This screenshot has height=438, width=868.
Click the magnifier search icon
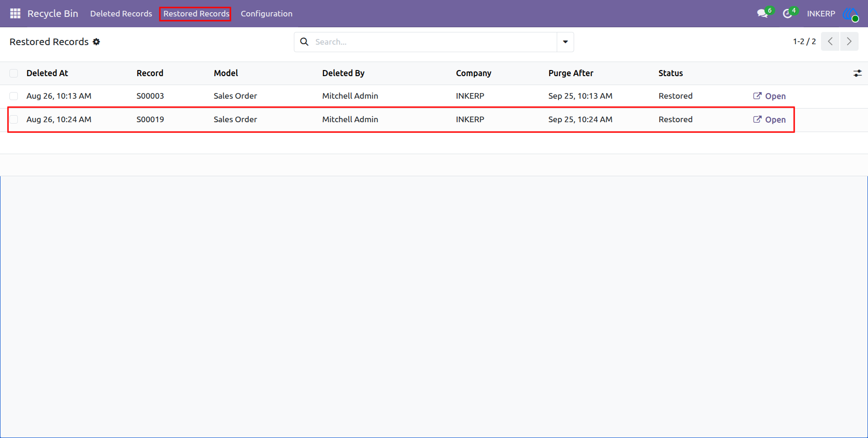point(304,42)
